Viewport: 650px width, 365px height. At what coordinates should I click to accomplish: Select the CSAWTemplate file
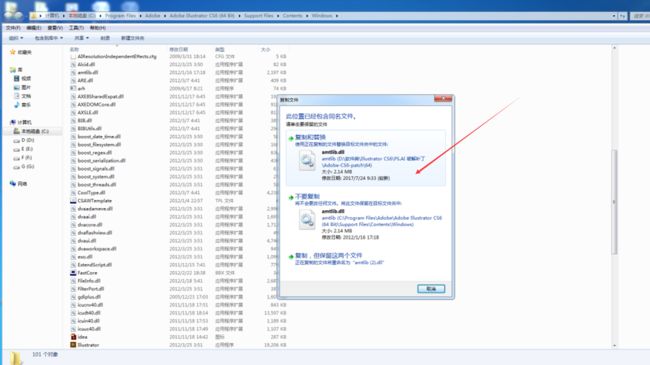(x=95, y=201)
